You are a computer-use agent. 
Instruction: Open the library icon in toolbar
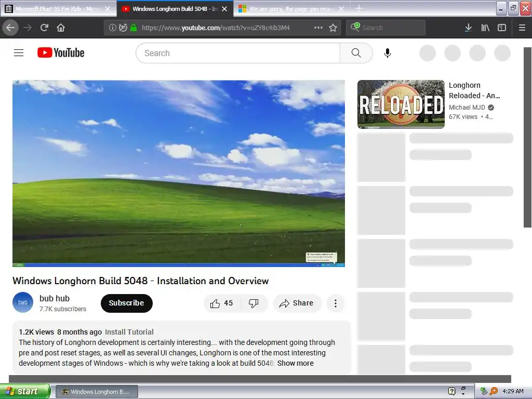tap(485, 28)
